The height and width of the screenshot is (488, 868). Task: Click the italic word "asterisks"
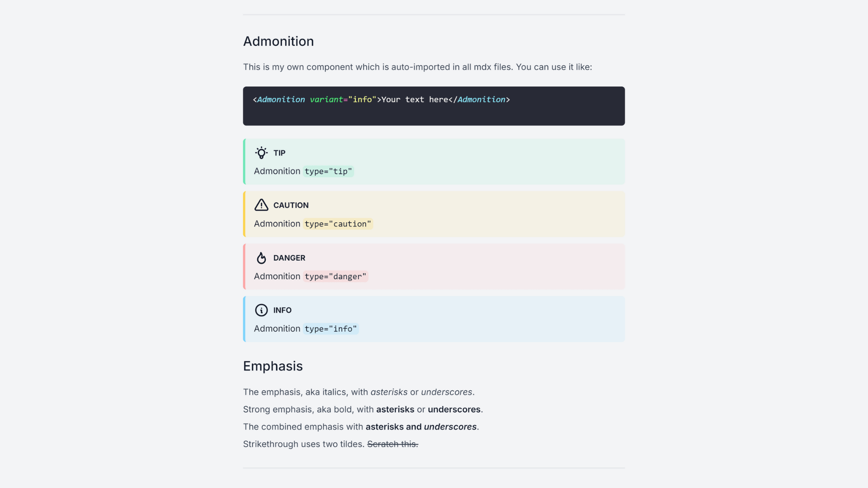click(389, 392)
